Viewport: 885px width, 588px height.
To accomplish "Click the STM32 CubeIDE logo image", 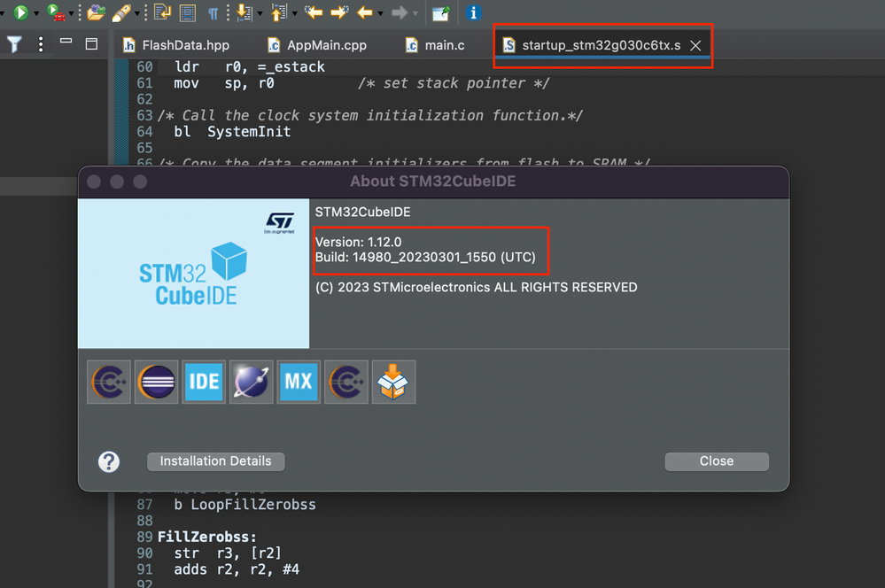I will click(x=194, y=274).
